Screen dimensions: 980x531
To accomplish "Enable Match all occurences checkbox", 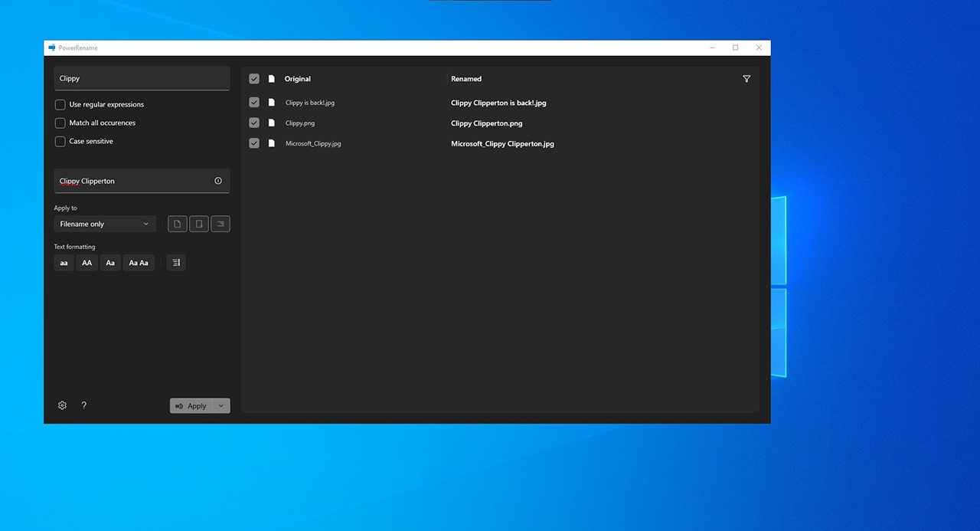I will click(x=60, y=123).
